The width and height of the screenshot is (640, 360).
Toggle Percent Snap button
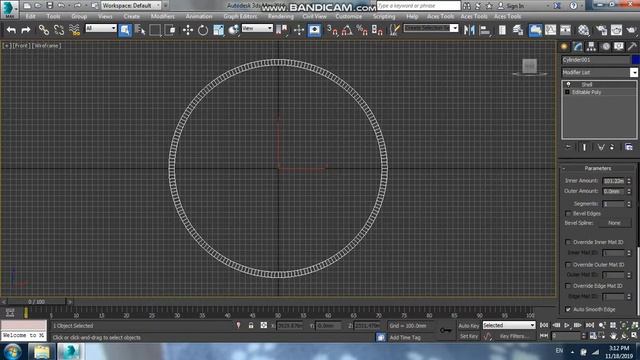coord(362,30)
